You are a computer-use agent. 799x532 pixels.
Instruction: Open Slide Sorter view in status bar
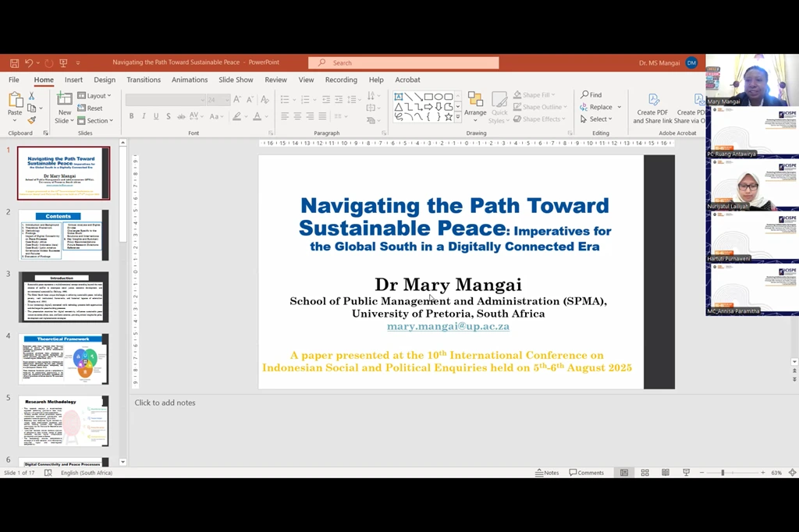[x=645, y=473]
